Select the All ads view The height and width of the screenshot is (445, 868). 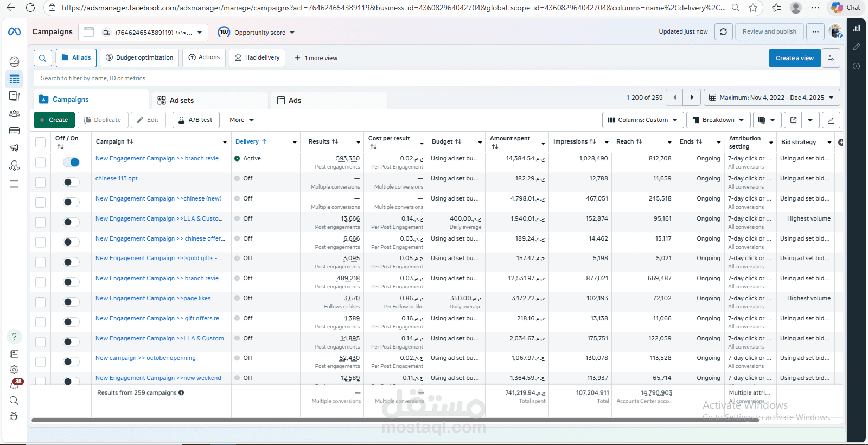[76, 58]
